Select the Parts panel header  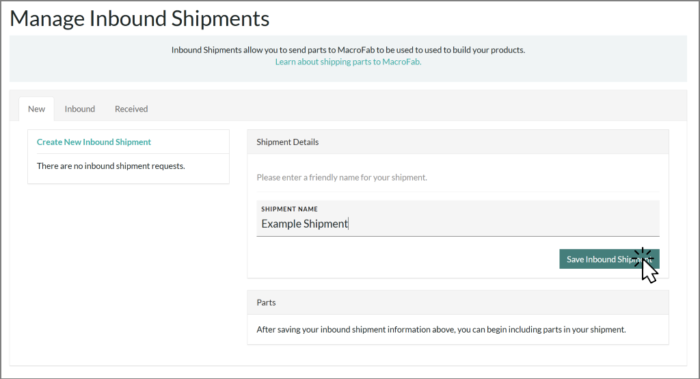point(458,303)
